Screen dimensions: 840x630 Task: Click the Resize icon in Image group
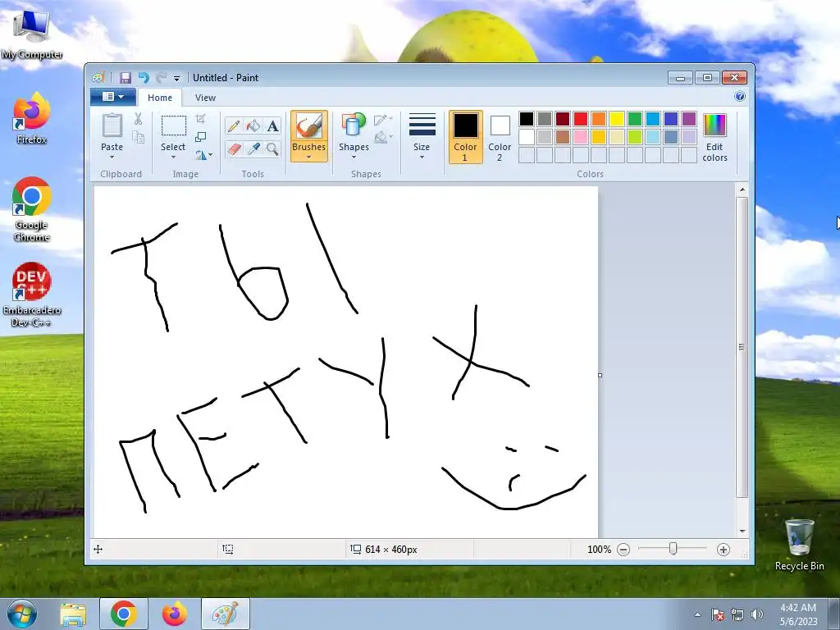[200, 137]
